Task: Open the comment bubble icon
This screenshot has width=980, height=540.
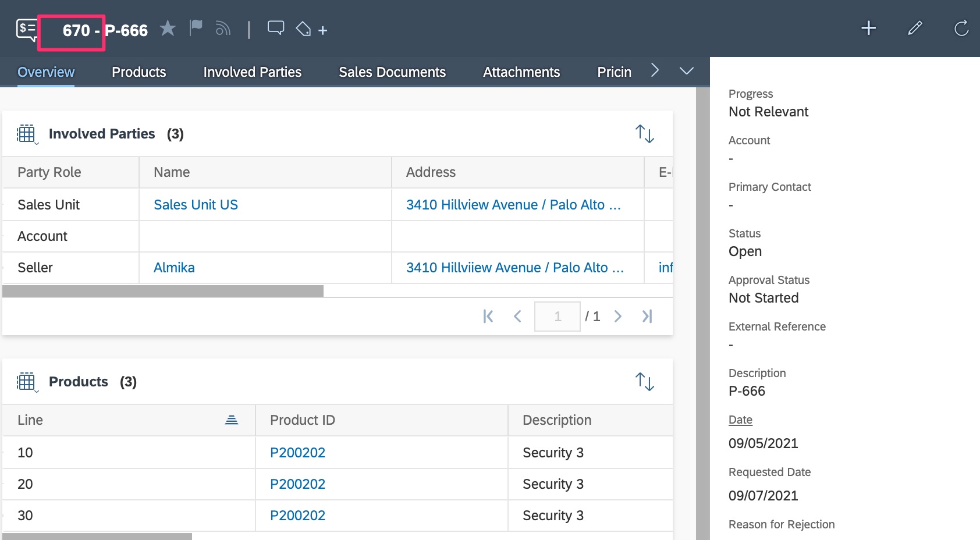Action: [x=276, y=28]
